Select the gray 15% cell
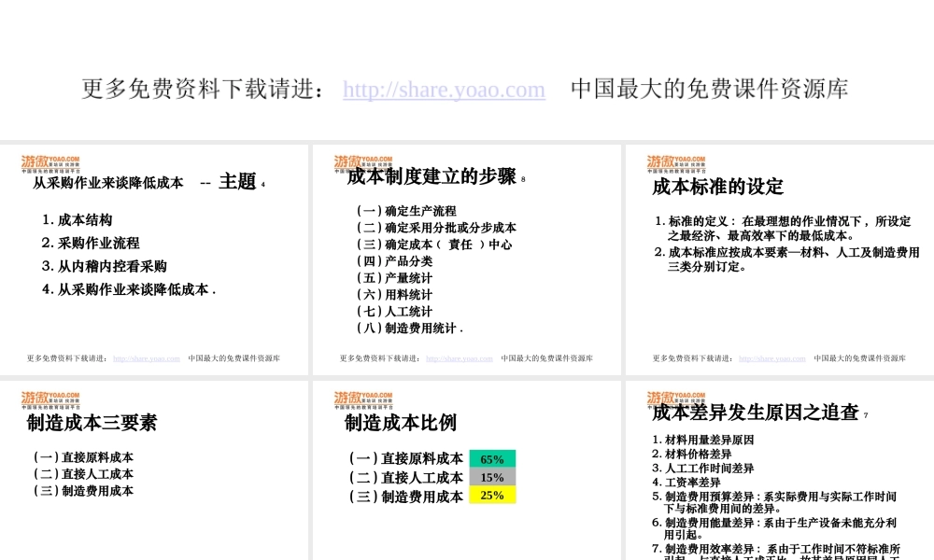 (492, 477)
